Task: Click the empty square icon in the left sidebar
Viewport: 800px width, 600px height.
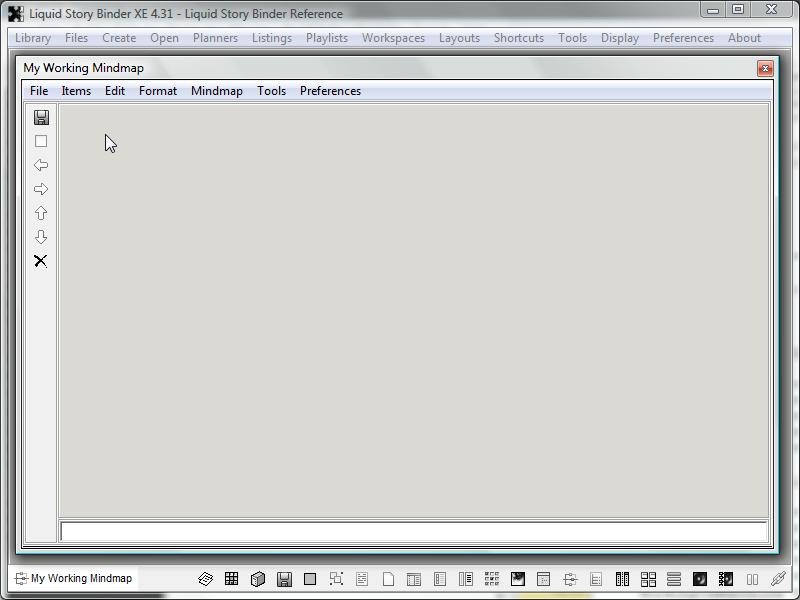Action: [41, 141]
